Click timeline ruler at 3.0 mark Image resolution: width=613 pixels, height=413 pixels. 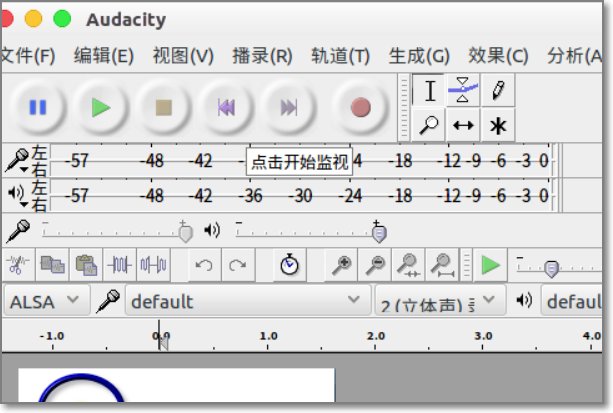coord(483,336)
